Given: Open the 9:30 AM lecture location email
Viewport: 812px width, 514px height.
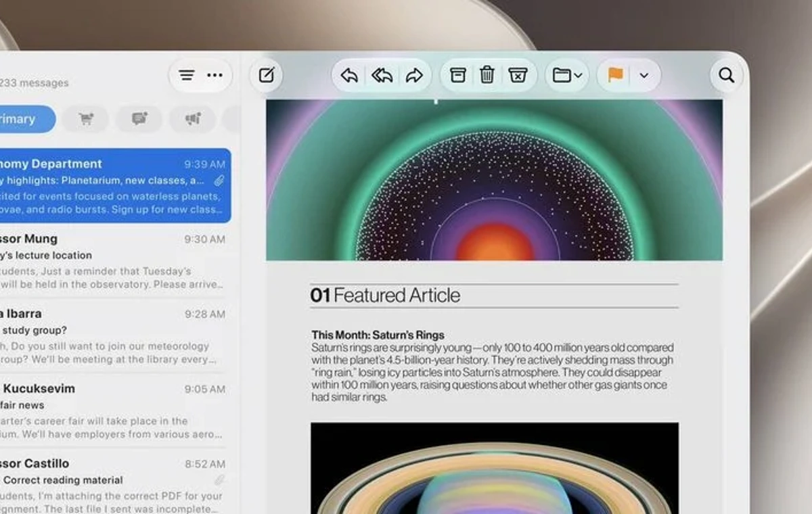Looking at the screenshot, I should click(115, 261).
